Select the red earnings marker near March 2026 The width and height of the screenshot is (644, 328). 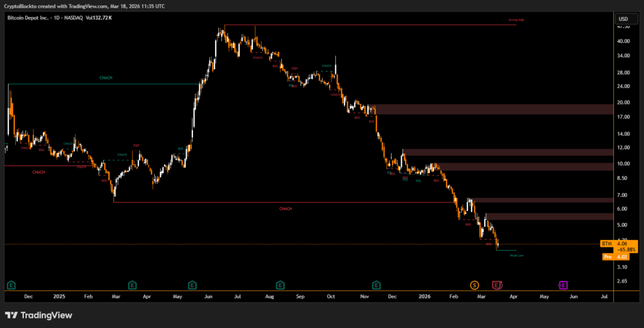click(497, 285)
